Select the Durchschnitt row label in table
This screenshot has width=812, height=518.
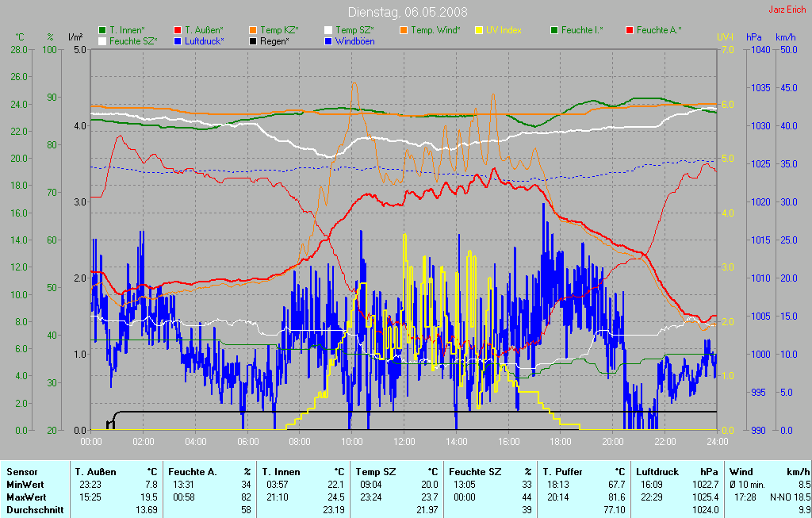tap(35, 509)
